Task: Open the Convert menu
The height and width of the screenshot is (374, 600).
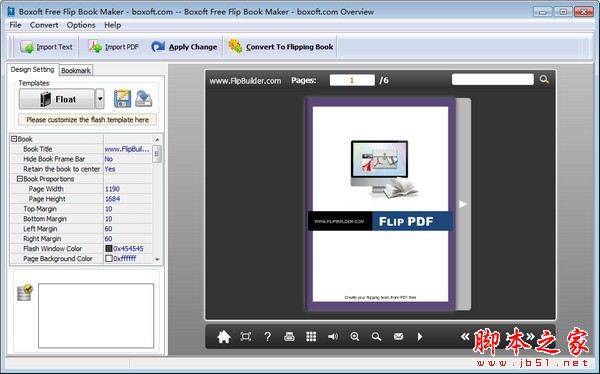Action: click(x=44, y=25)
